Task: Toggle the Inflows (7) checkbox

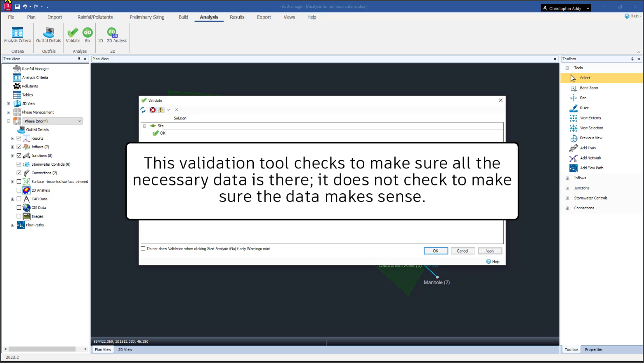Action: click(x=19, y=147)
